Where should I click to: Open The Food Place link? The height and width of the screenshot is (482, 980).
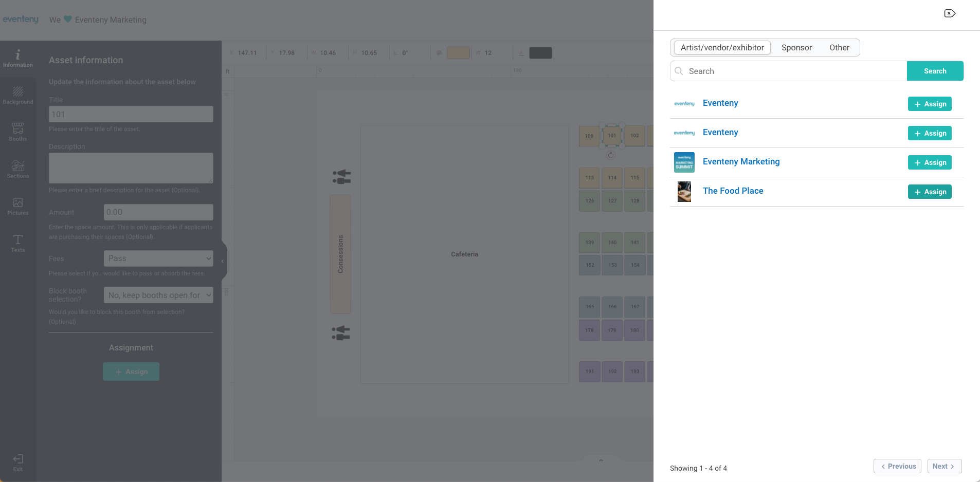tap(733, 191)
